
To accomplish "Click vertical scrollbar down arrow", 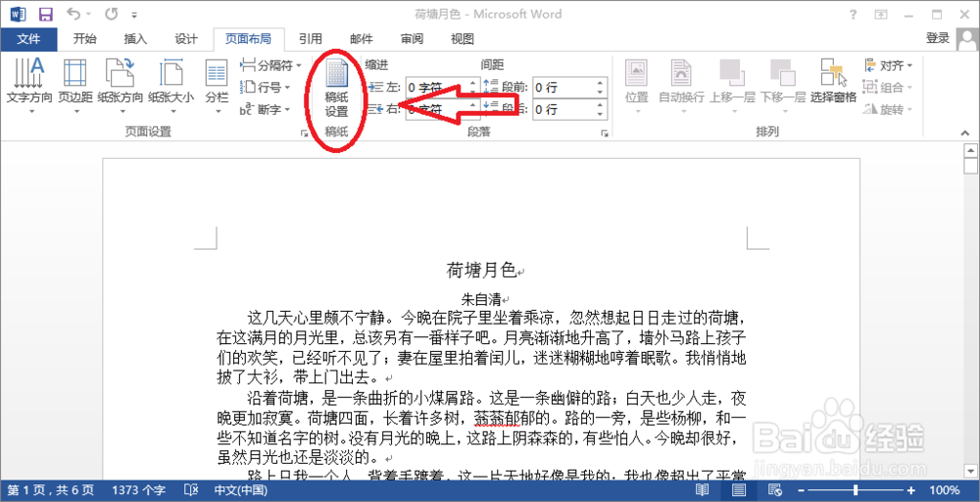I will (x=970, y=470).
